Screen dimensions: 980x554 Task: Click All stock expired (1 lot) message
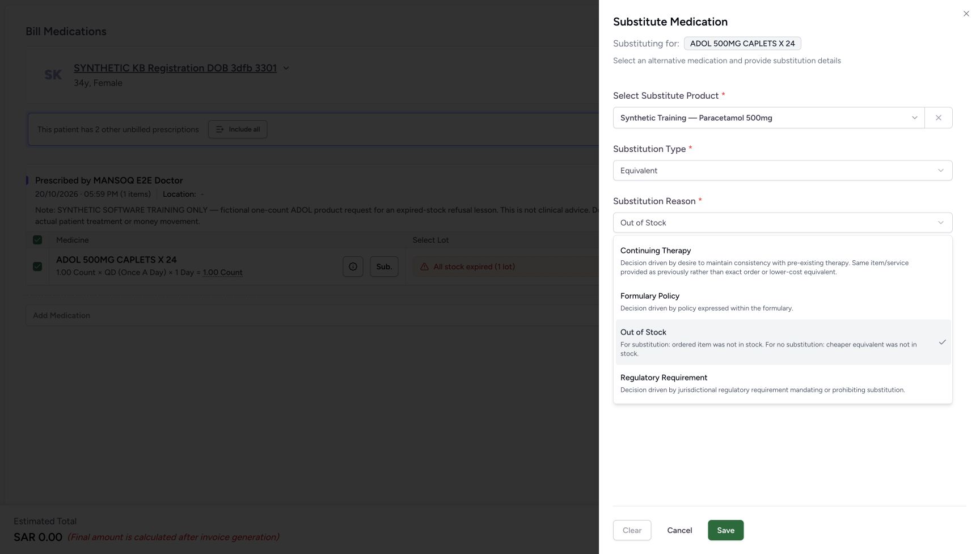tap(474, 267)
